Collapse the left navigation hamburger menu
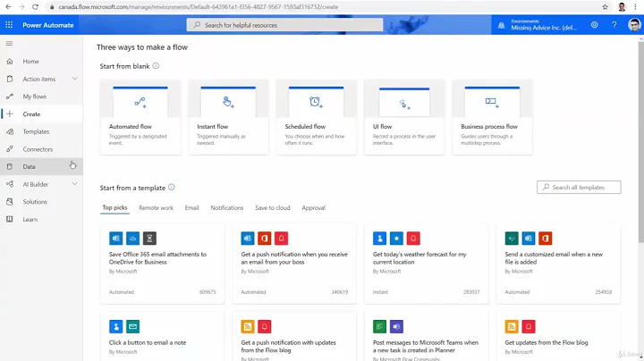 [x=10, y=44]
